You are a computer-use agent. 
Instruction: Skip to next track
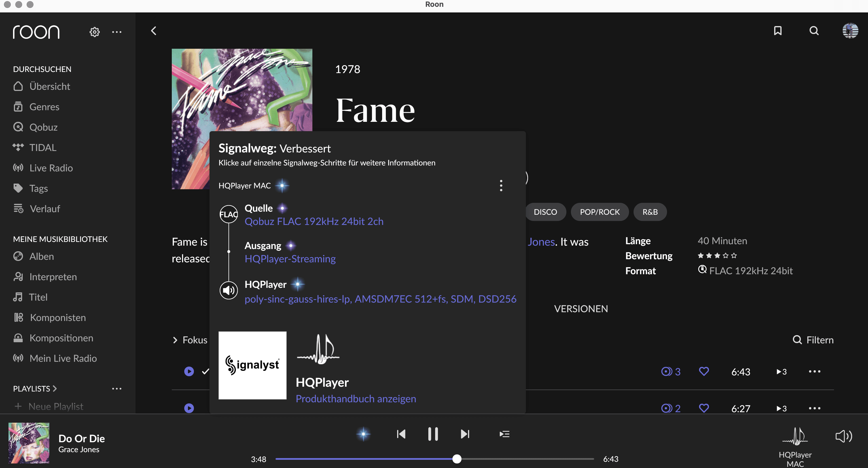point(465,434)
